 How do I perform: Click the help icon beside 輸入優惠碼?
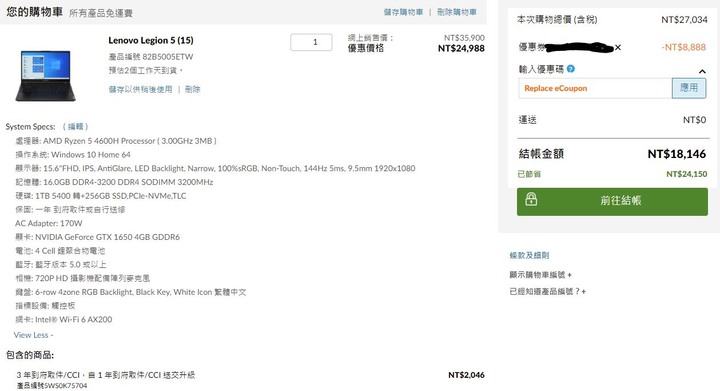tap(571, 69)
